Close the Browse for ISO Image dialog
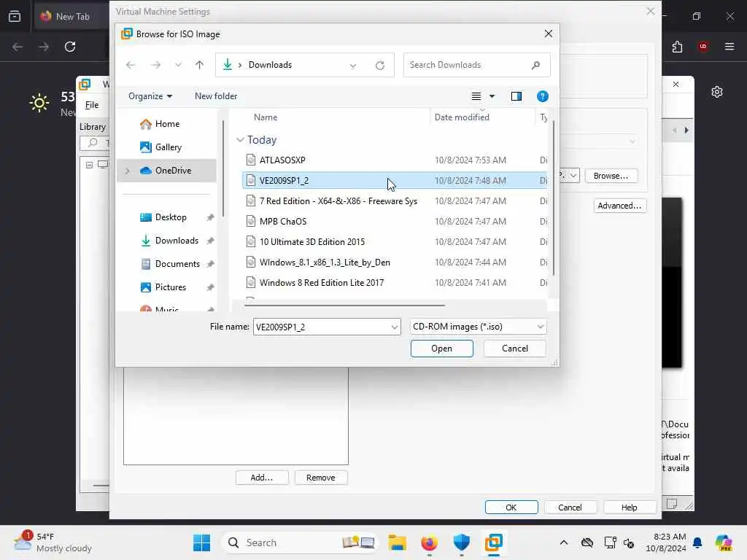Screen dimensions: 747x560 [x=549, y=34]
